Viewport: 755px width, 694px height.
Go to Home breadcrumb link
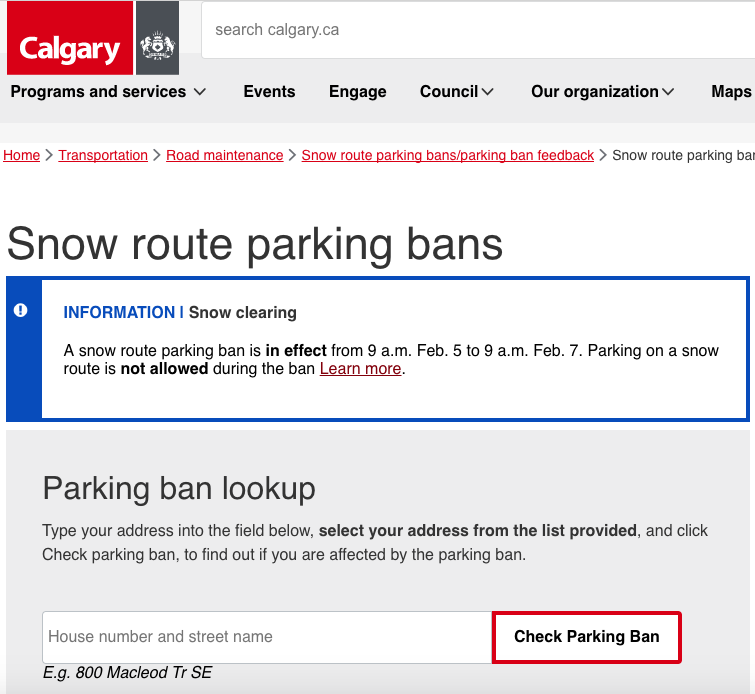[21, 155]
